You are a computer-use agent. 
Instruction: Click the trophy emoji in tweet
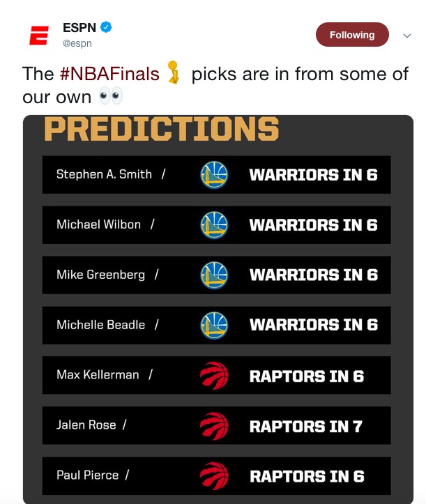(174, 72)
